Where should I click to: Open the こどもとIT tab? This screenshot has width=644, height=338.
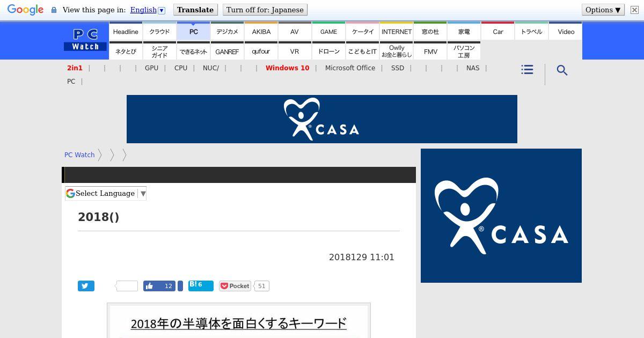tap(363, 51)
